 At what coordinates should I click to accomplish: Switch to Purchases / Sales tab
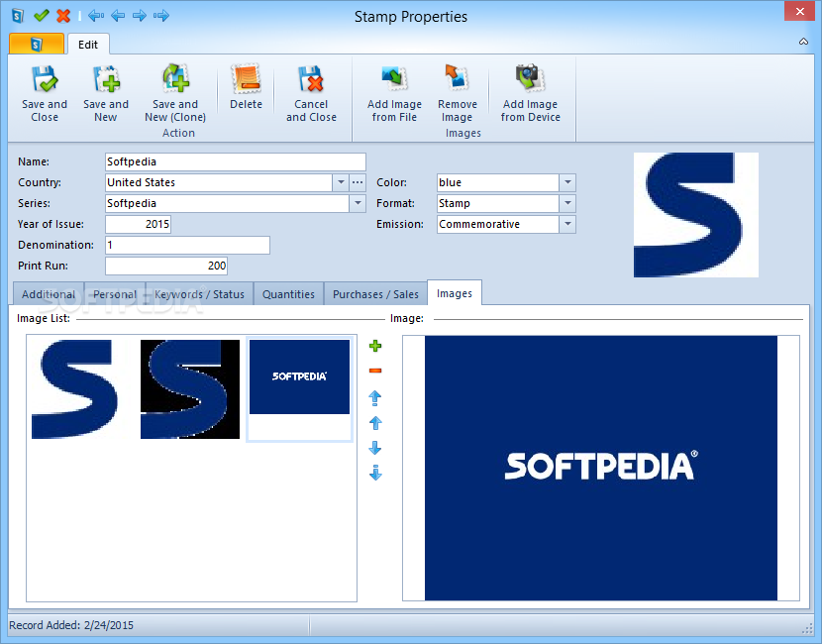coord(375,294)
